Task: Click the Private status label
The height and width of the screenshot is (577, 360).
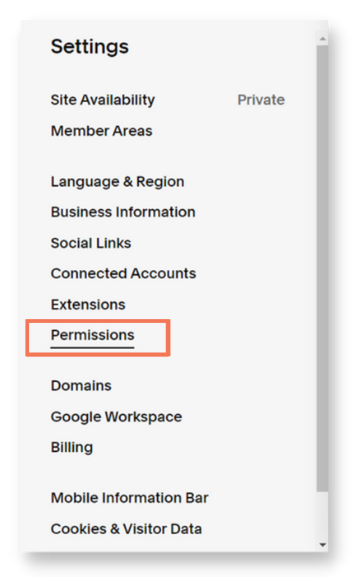Action: 261,100
